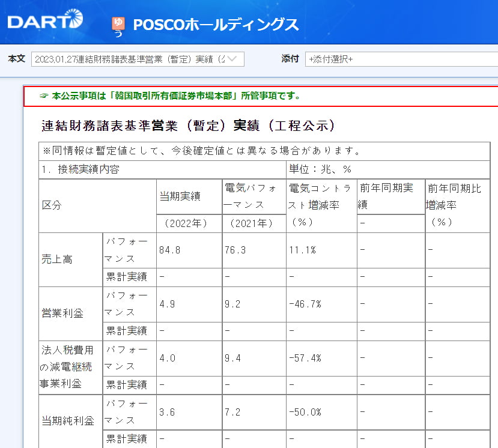
Task: Click the change rate -57.4%
Action: [305, 358]
